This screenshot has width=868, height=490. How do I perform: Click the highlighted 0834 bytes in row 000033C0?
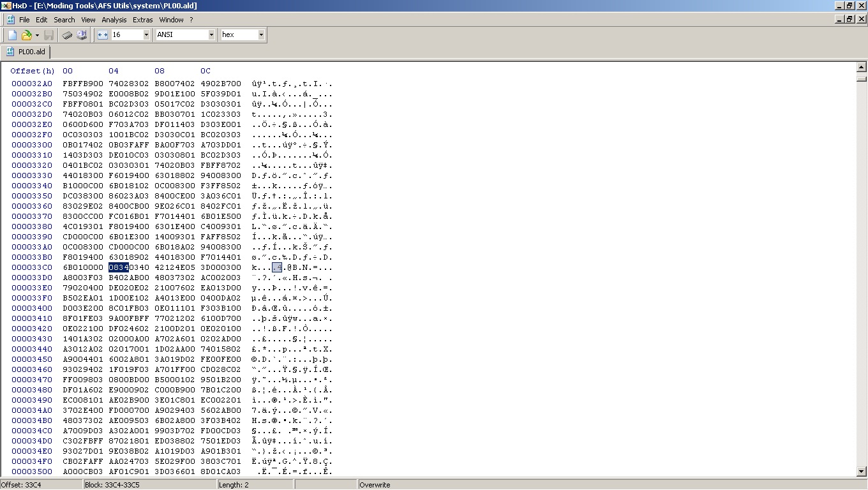pyautogui.click(x=119, y=267)
